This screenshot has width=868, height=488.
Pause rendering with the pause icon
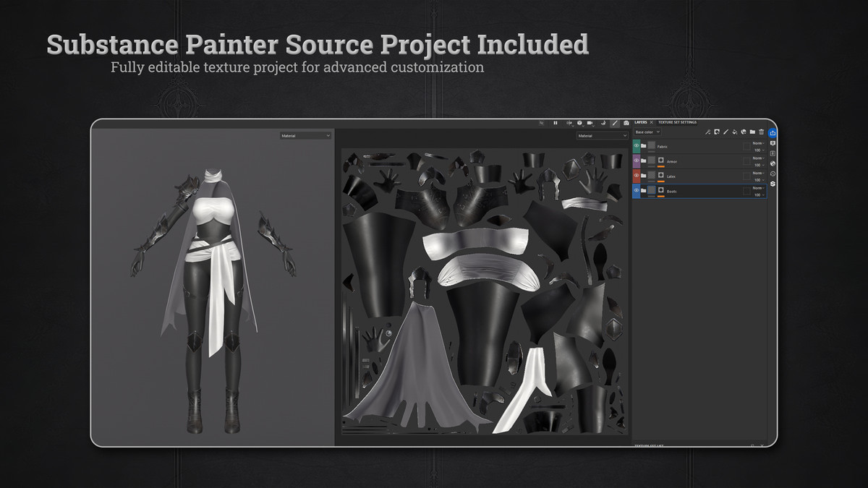point(556,123)
